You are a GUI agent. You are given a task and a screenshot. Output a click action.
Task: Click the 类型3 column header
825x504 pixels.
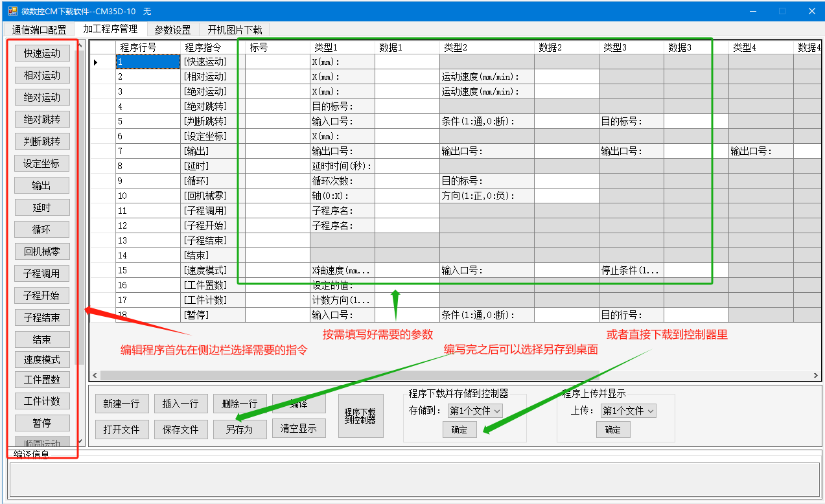(x=632, y=47)
